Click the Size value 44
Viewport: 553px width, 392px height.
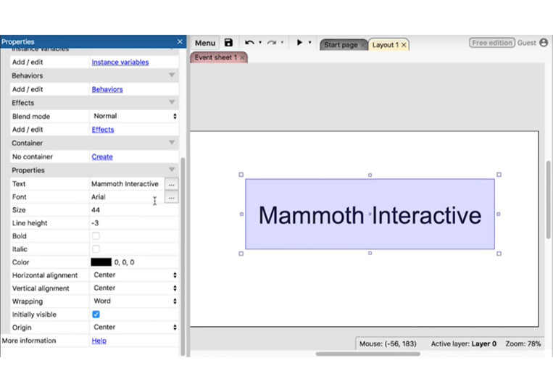pyautogui.click(x=96, y=209)
